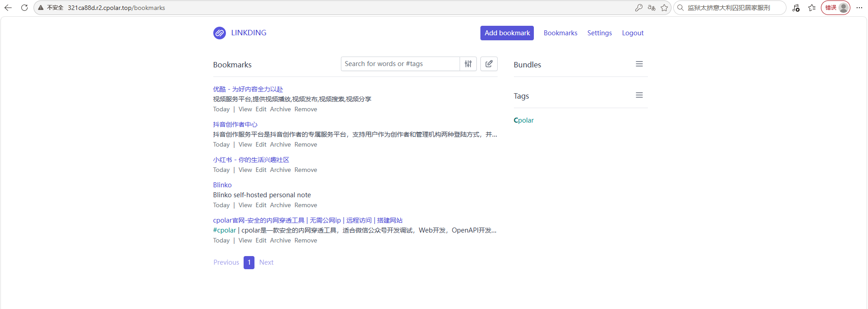Viewport: 868px width, 309px height.
Task: Click View under cpolar官网 bookmark
Action: pos(245,240)
